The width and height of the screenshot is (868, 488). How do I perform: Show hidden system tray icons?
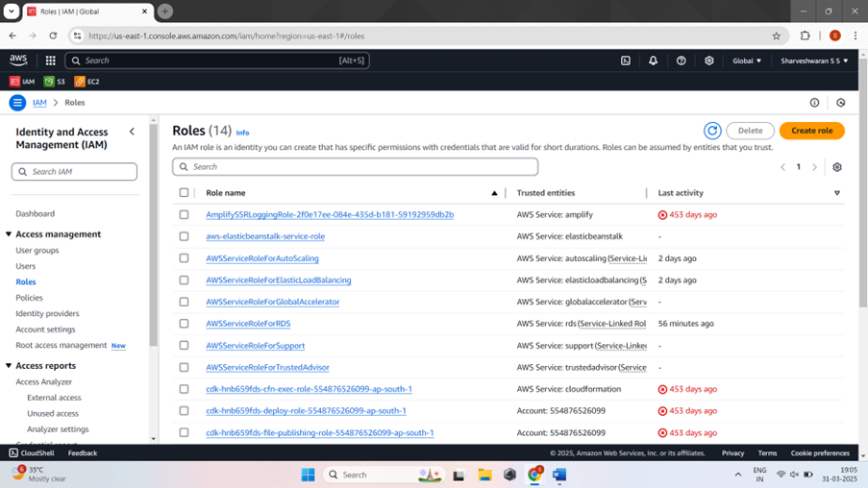(738, 475)
